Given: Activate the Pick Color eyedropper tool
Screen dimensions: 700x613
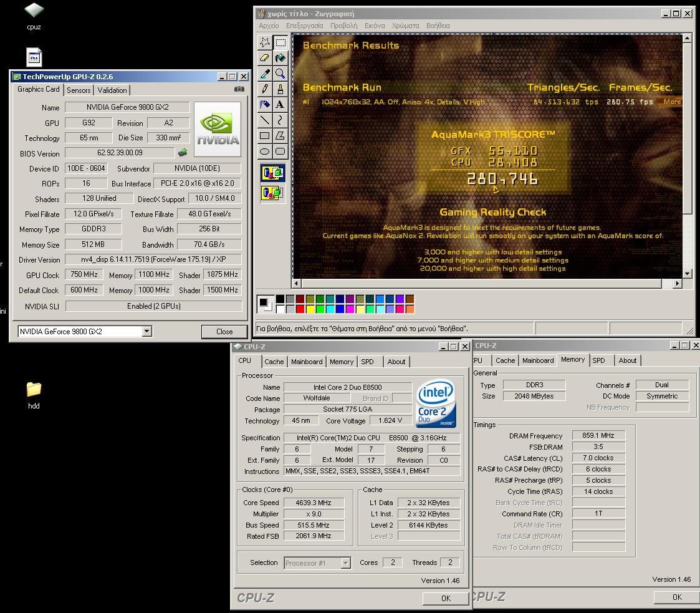Looking at the screenshot, I should (265, 74).
